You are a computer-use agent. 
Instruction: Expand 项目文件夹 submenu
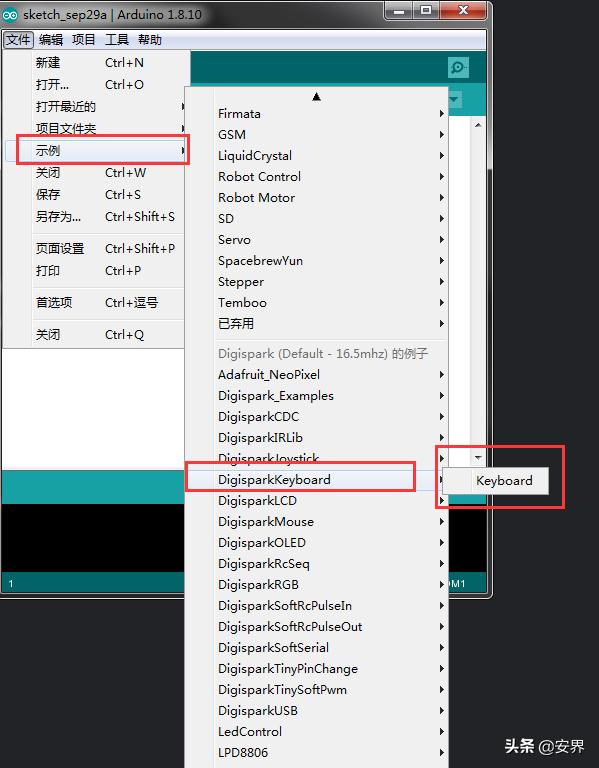[x=95, y=128]
